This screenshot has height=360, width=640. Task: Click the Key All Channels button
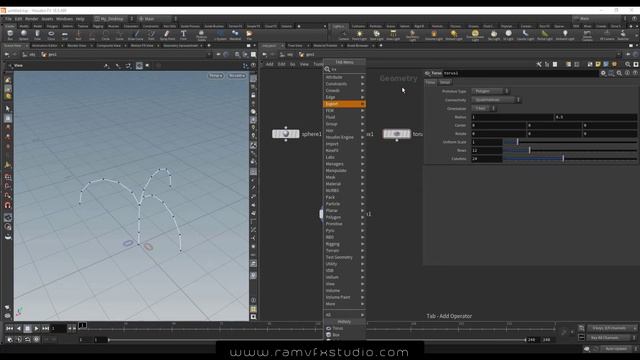click(x=611, y=338)
